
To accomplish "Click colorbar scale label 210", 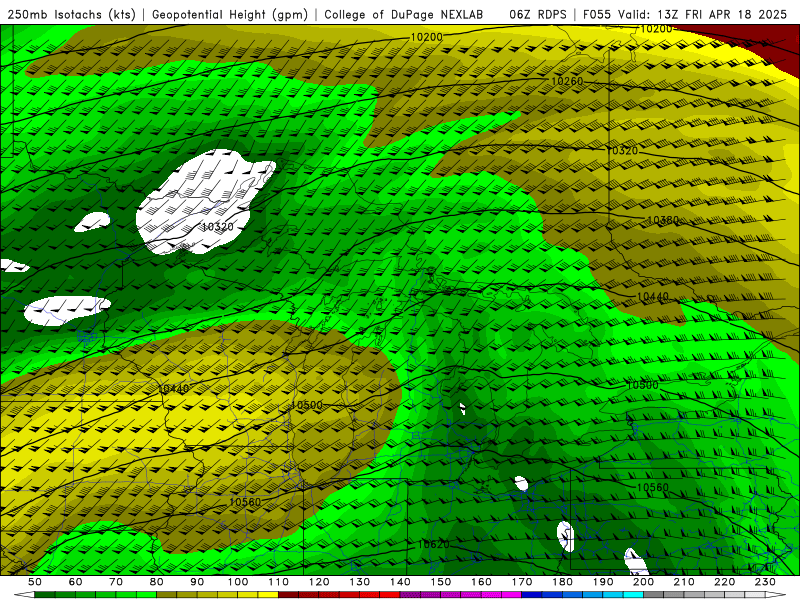I will (685, 582).
